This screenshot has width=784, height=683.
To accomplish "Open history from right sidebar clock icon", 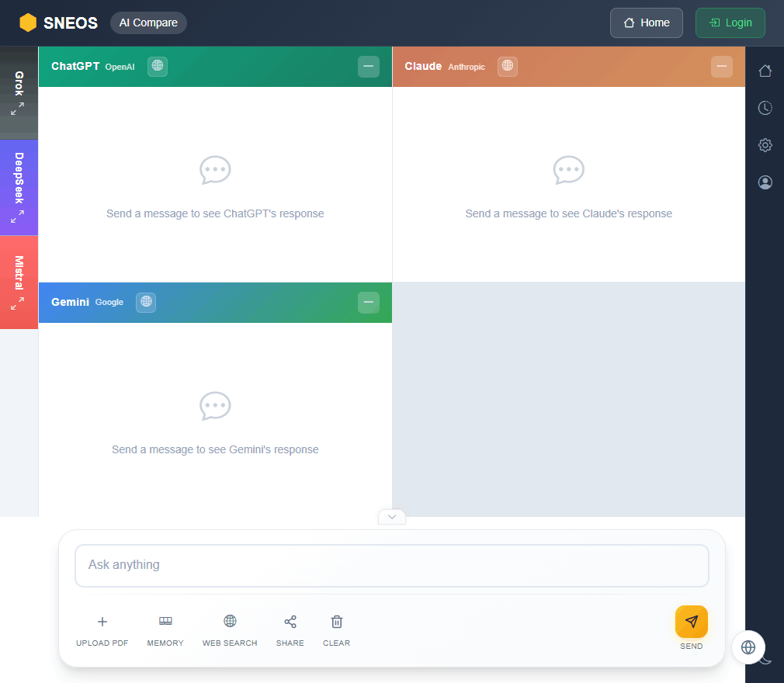I will point(765,108).
